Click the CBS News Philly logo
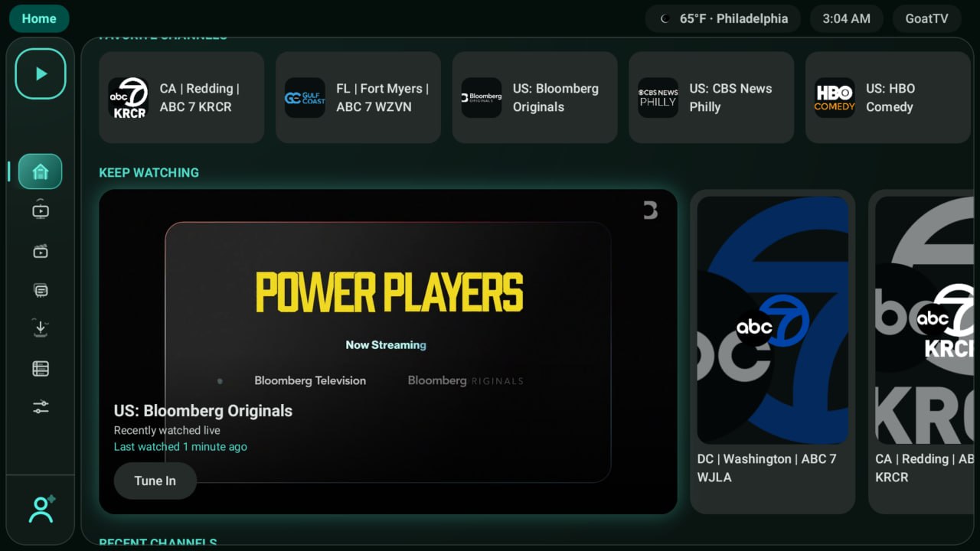Screen dimensions: 980x551 tap(658, 98)
